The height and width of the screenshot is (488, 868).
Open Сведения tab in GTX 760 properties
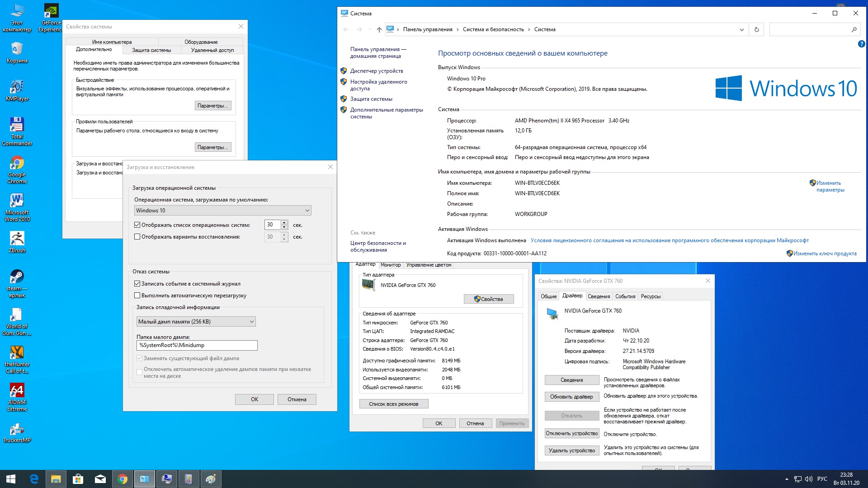[599, 296]
